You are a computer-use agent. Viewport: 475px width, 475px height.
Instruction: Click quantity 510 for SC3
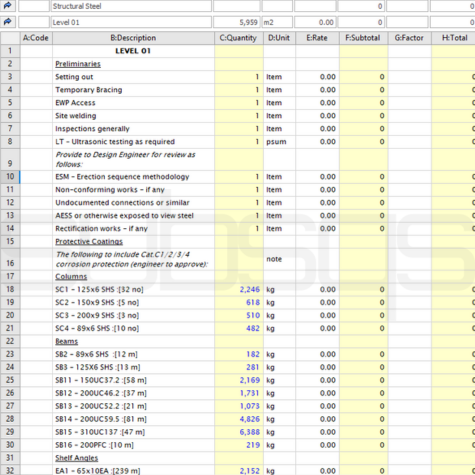[x=238, y=315]
